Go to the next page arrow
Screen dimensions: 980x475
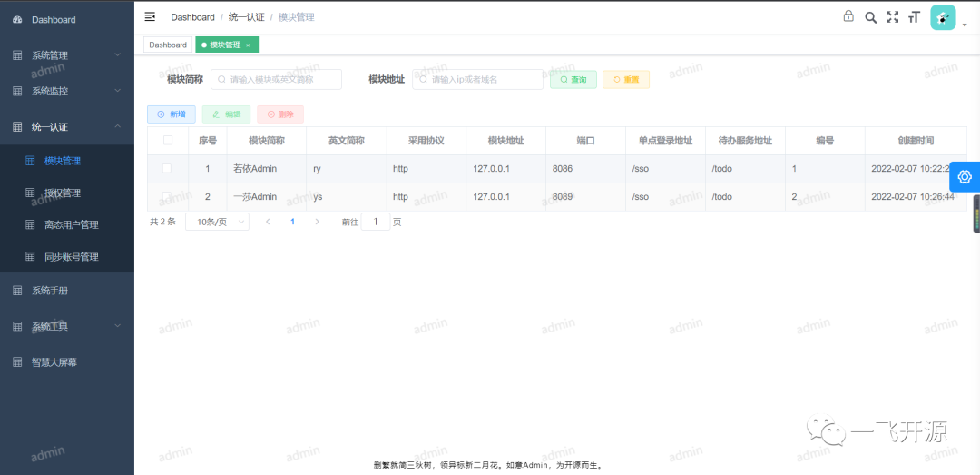[x=317, y=222]
